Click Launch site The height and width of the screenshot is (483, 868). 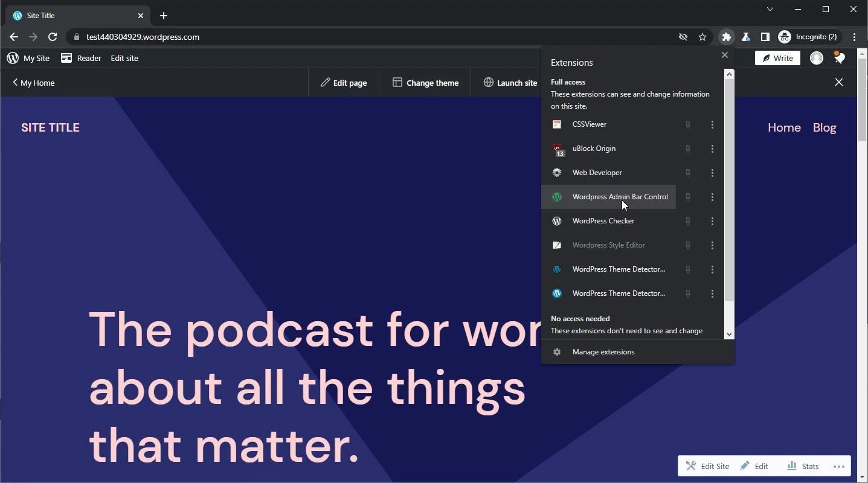tap(510, 83)
